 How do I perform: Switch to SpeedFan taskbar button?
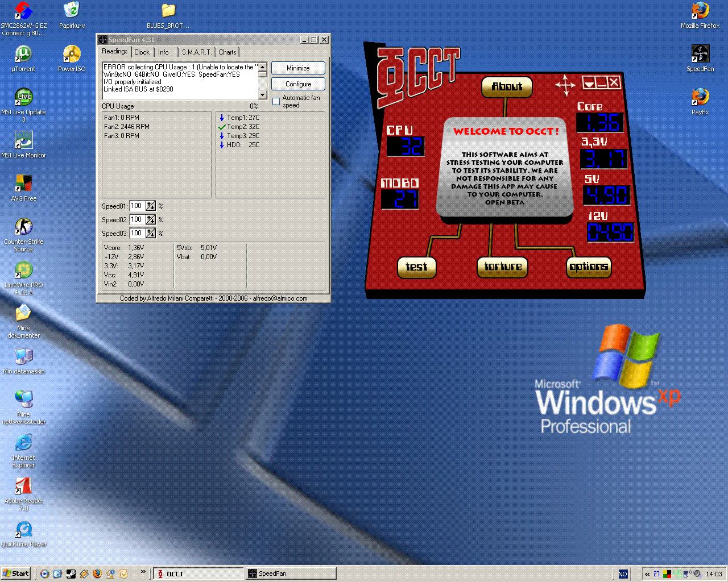tap(291, 573)
